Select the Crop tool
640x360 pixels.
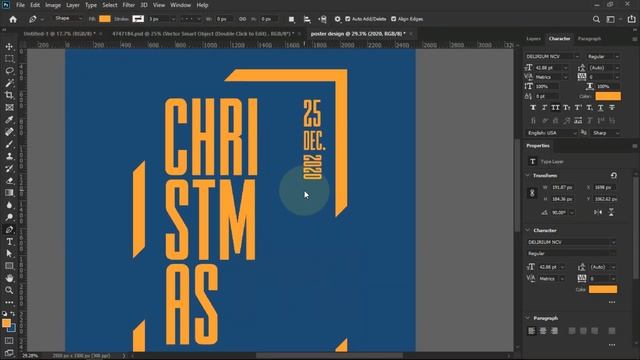click(9, 95)
